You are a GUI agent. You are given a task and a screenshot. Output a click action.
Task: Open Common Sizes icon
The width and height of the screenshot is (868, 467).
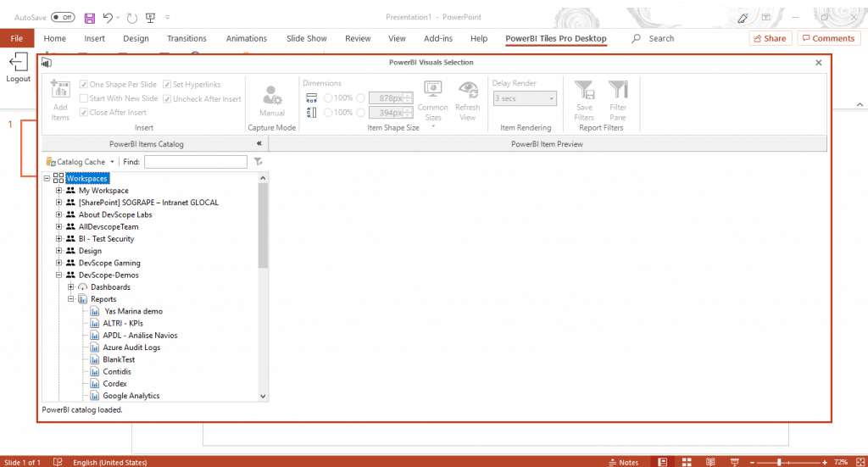coord(433,88)
